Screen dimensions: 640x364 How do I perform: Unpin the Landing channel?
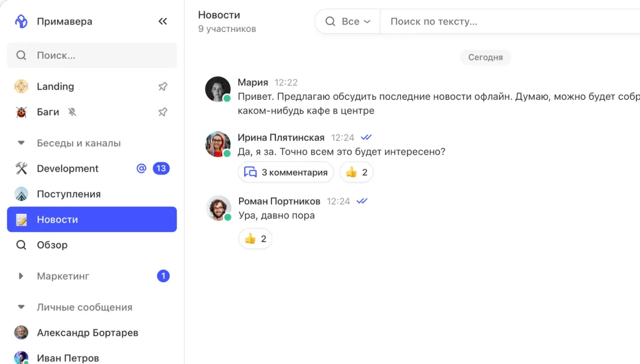coord(163,86)
